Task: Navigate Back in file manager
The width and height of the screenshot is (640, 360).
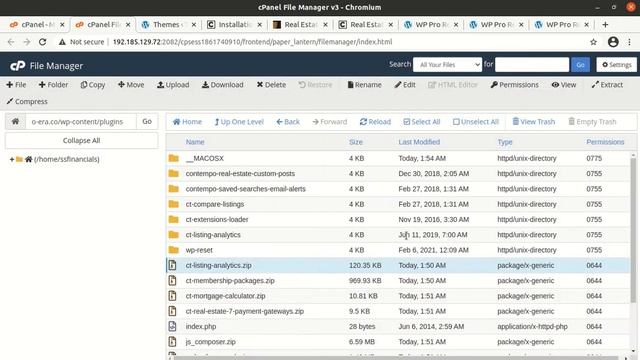Action: (288, 122)
